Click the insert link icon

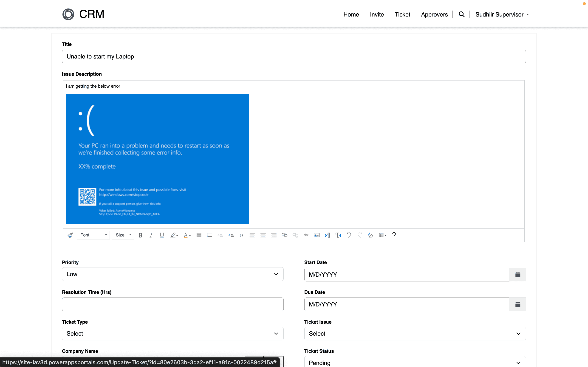point(284,235)
